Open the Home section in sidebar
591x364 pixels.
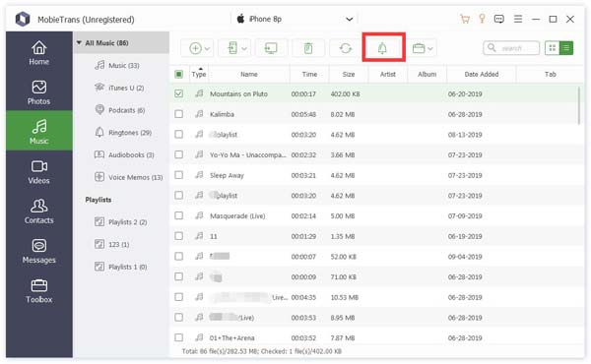[38, 53]
